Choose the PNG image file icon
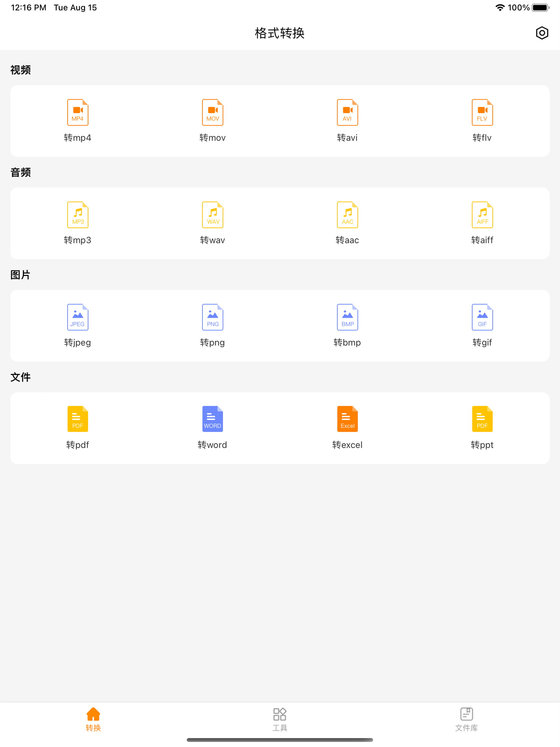The height and width of the screenshot is (747, 560). pos(212,317)
